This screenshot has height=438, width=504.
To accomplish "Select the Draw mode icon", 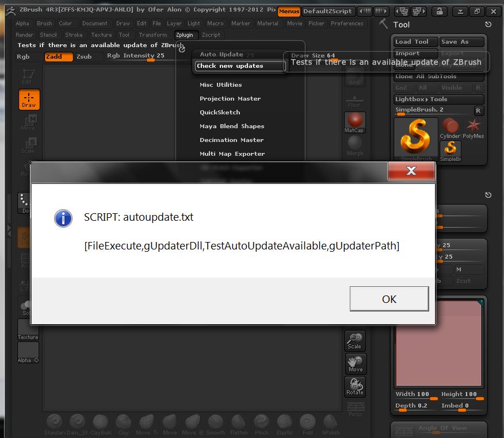I will tap(29, 99).
